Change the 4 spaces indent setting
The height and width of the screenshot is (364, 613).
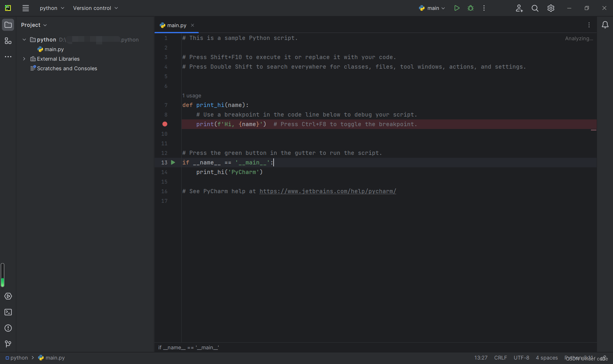point(547,358)
